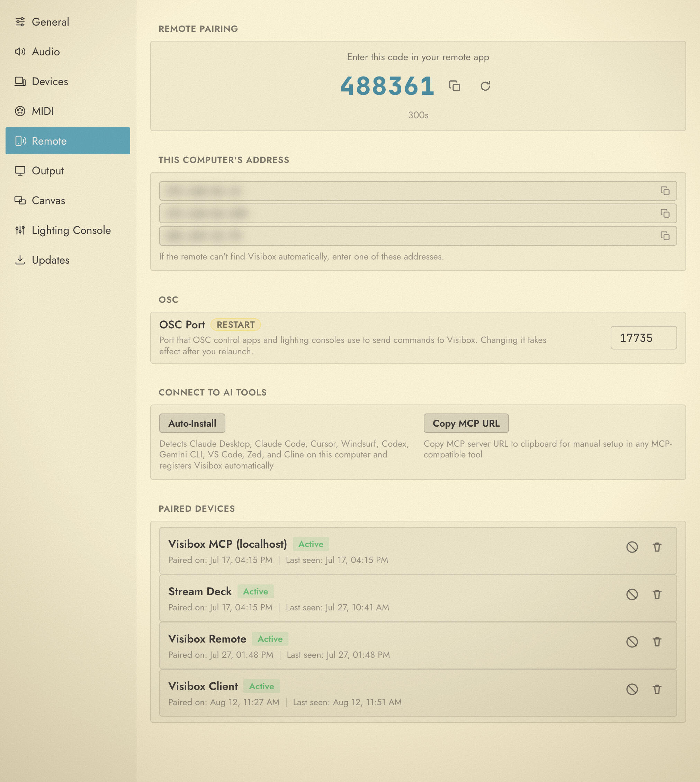Remove the Stream Deck paired device
The height and width of the screenshot is (782, 700).
click(x=657, y=594)
